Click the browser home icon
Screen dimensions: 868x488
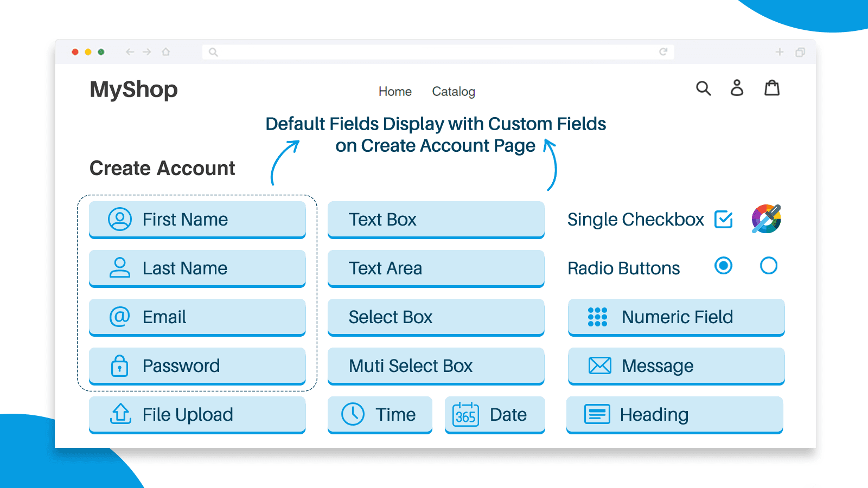point(166,52)
